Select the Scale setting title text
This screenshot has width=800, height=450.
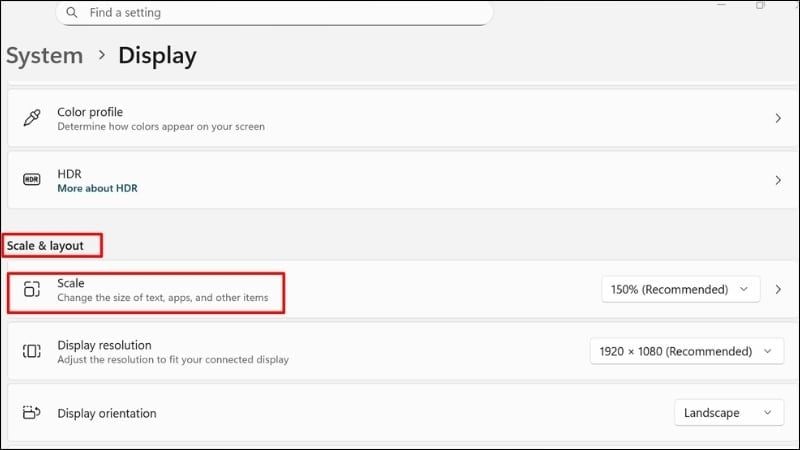click(x=71, y=283)
